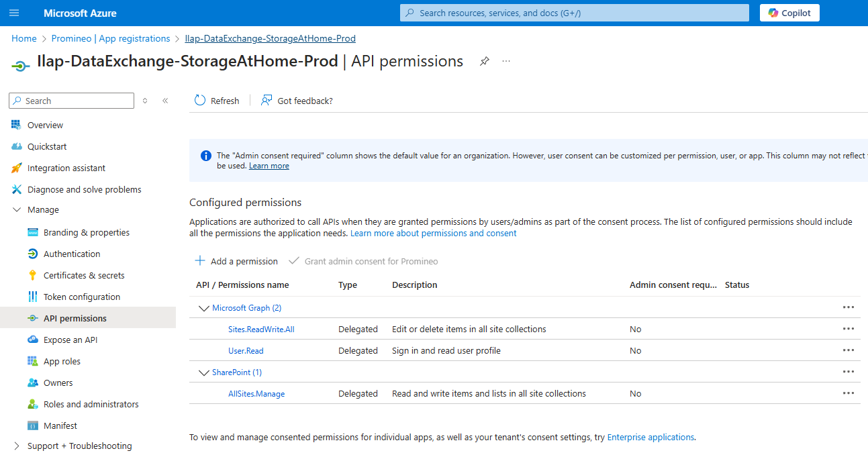Focus the global search resources field

pyautogui.click(x=575, y=13)
